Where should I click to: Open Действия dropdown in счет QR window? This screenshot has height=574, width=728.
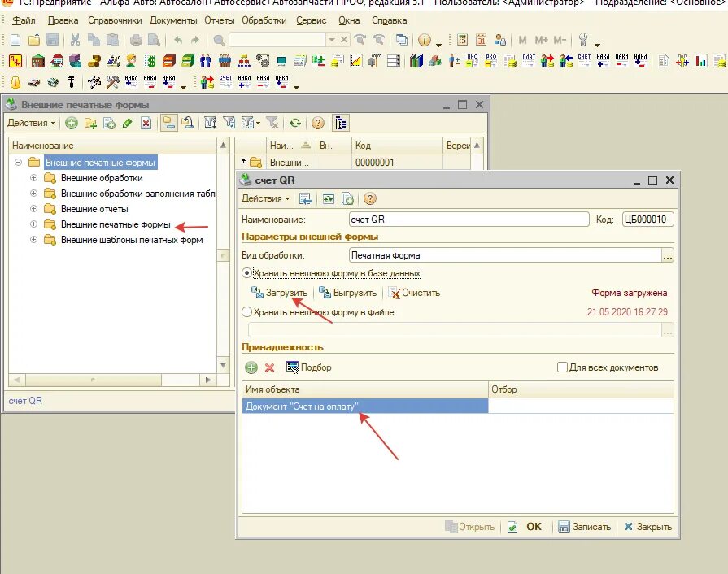click(265, 198)
